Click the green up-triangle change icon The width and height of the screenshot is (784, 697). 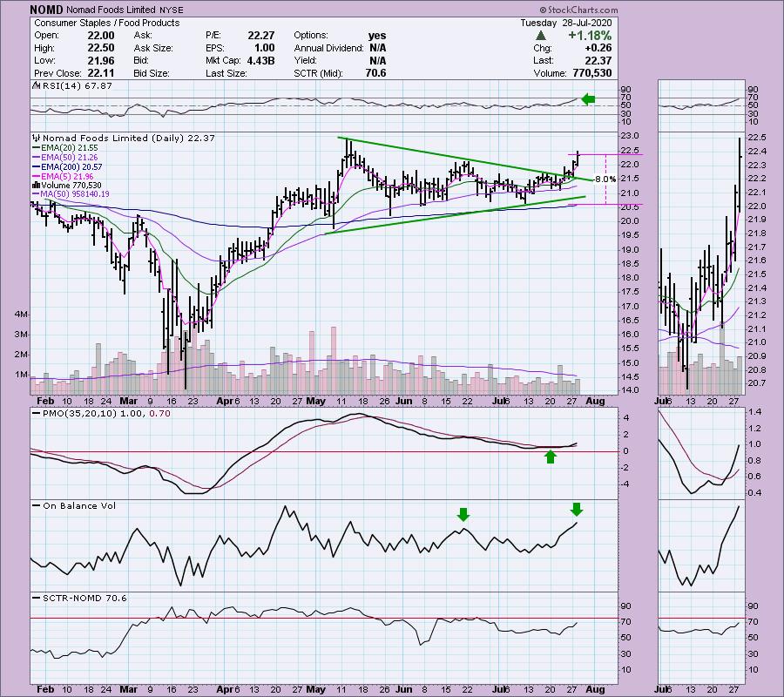[540, 36]
